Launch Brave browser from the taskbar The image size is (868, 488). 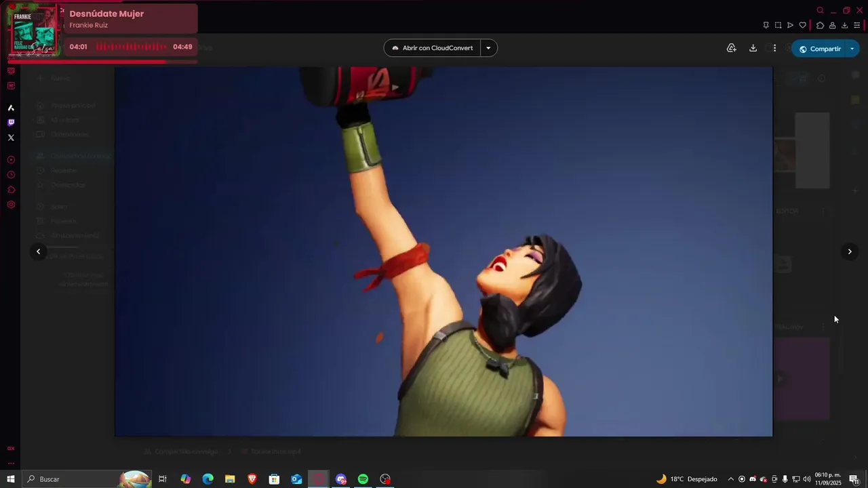click(252, 479)
